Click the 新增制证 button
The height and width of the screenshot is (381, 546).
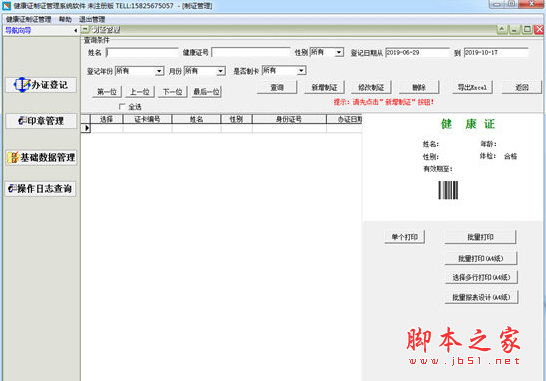324,87
